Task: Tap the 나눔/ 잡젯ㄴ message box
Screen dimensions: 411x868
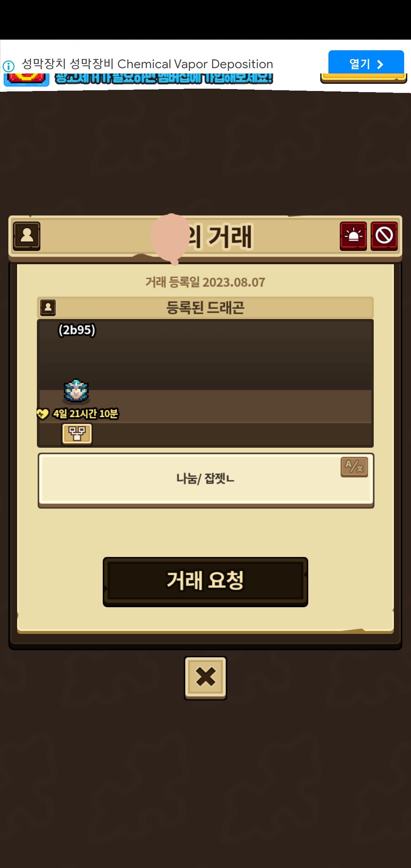Action: [x=205, y=480]
